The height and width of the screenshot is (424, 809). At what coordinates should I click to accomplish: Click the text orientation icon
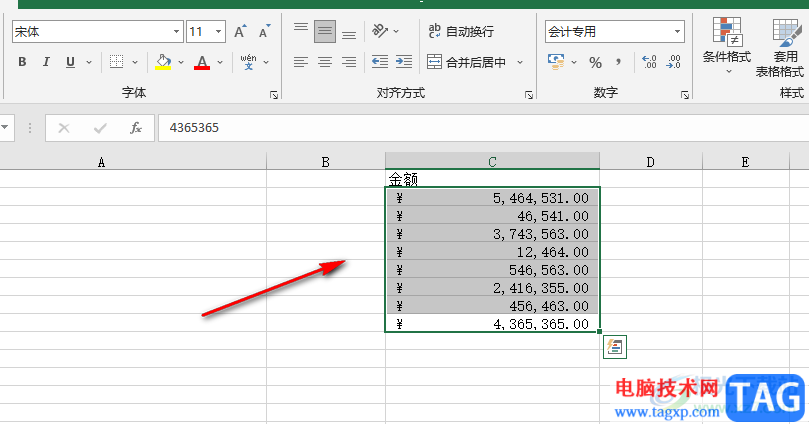[380, 31]
